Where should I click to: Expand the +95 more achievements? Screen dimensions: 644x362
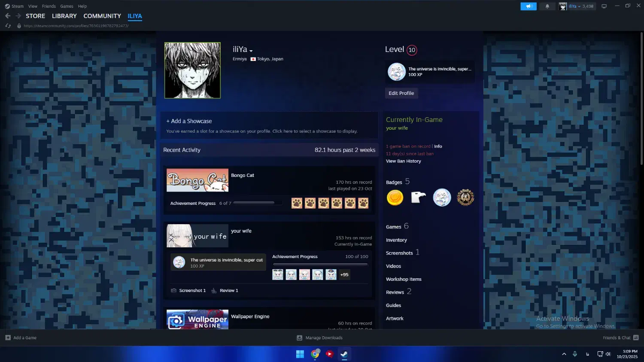point(344,275)
